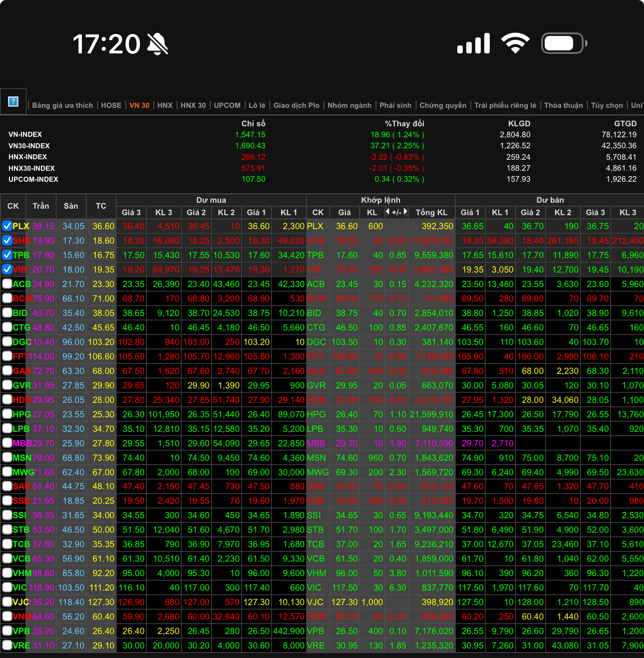The height and width of the screenshot is (658, 644).
Task: Select the LPB row checkbox
Action: [7, 428]
